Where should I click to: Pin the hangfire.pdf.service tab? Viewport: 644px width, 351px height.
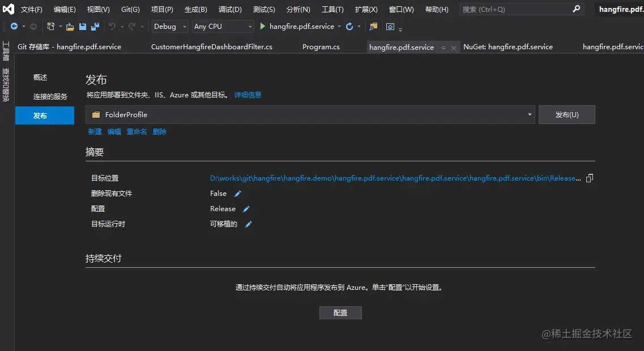click(x=443, y=48)
